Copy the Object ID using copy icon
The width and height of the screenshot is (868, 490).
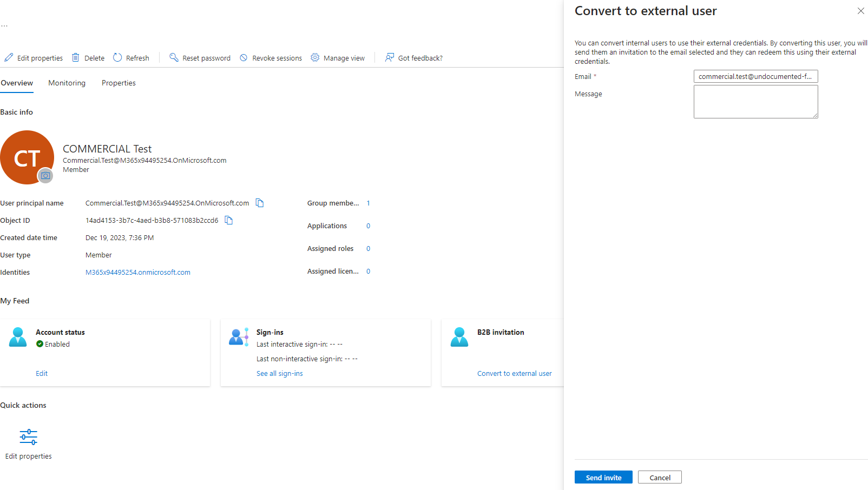tap(228, 220)
